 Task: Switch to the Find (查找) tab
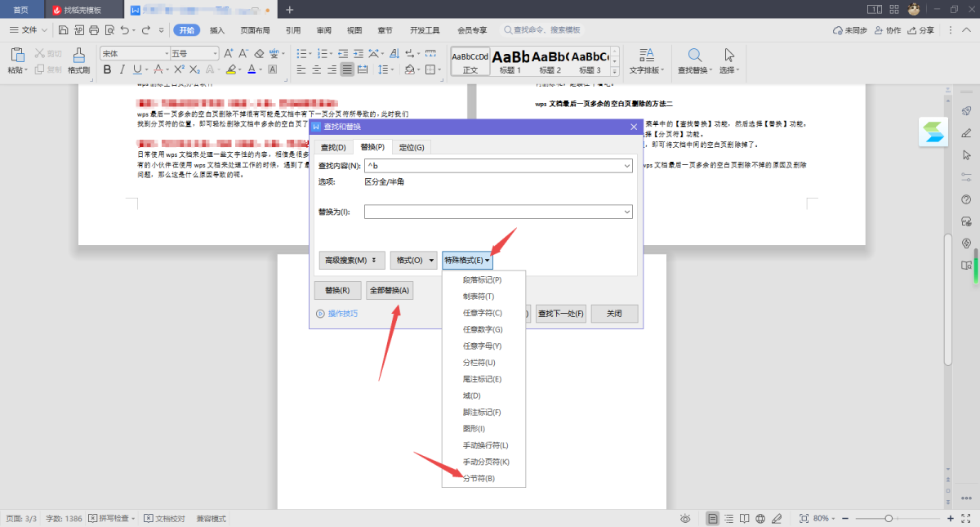tap(333, 147)
